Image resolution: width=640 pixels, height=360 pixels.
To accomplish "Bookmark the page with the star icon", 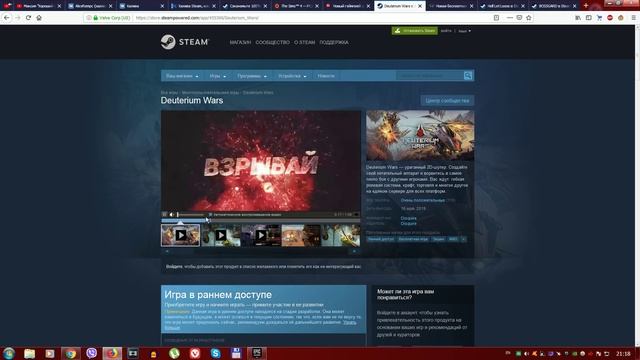I will 529,18.
